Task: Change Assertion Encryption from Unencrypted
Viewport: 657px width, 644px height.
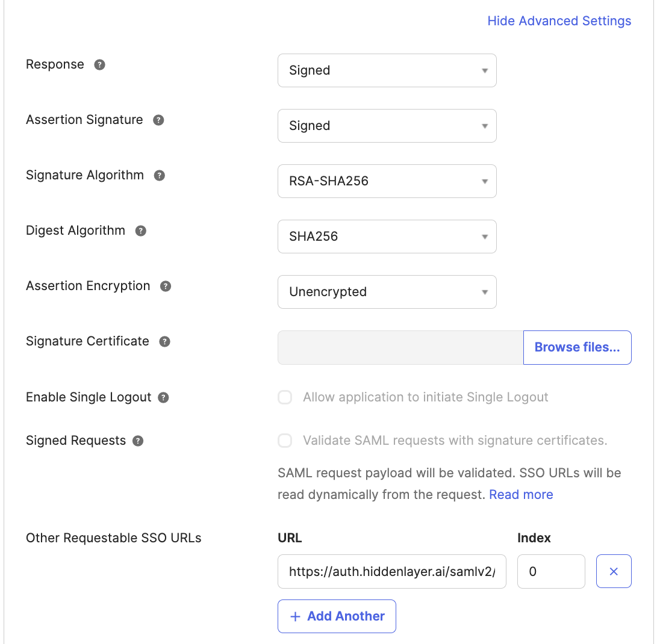Action: point(387,292)
